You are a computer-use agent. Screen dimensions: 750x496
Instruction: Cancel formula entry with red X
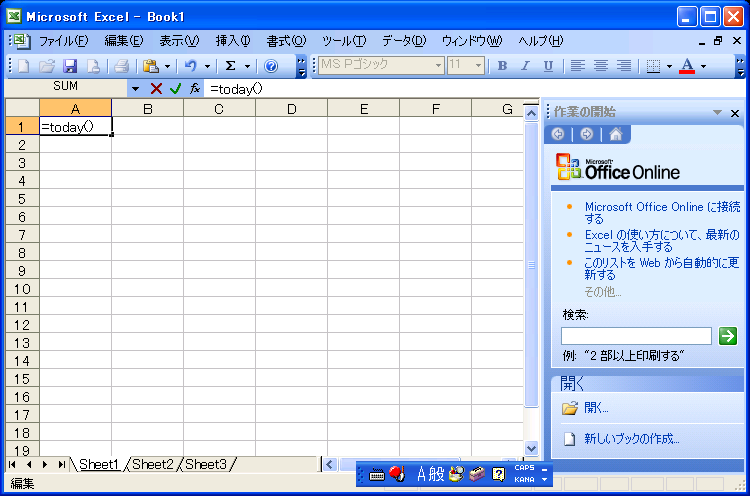point(156,88)
